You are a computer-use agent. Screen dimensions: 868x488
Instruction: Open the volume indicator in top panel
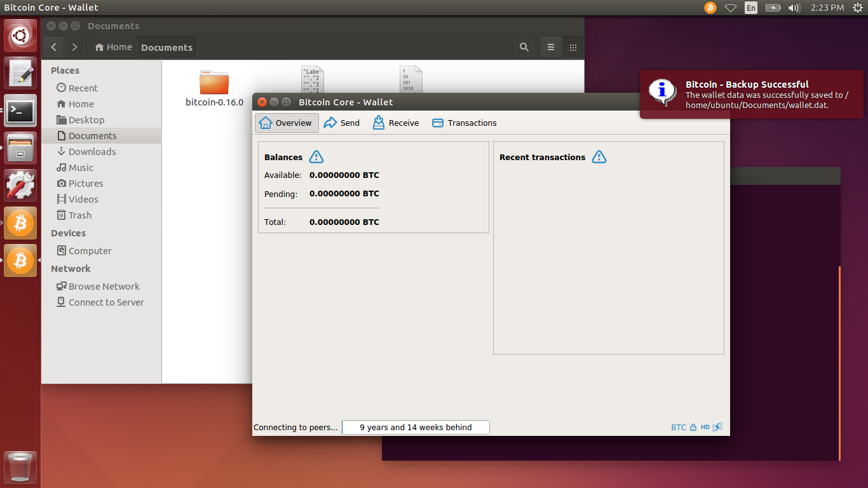794,8
